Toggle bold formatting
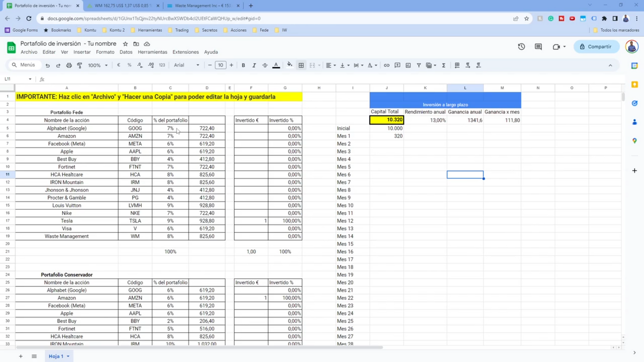This screenshot has height=362, width=644. click(243, 65)
